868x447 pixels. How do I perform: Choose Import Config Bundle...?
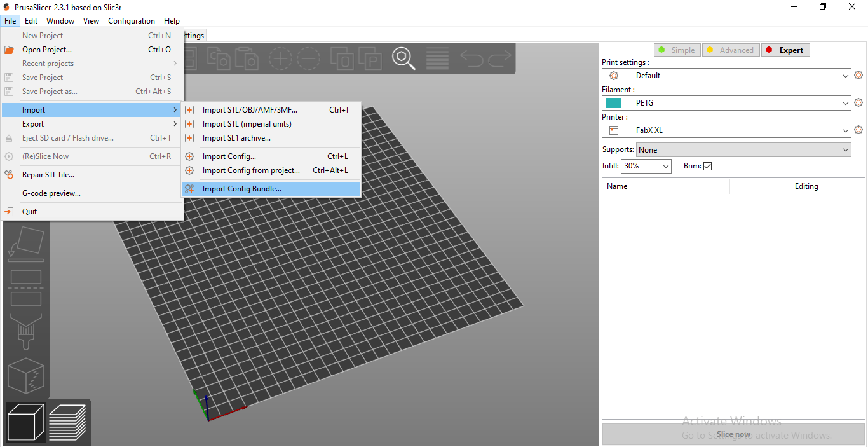271,189
